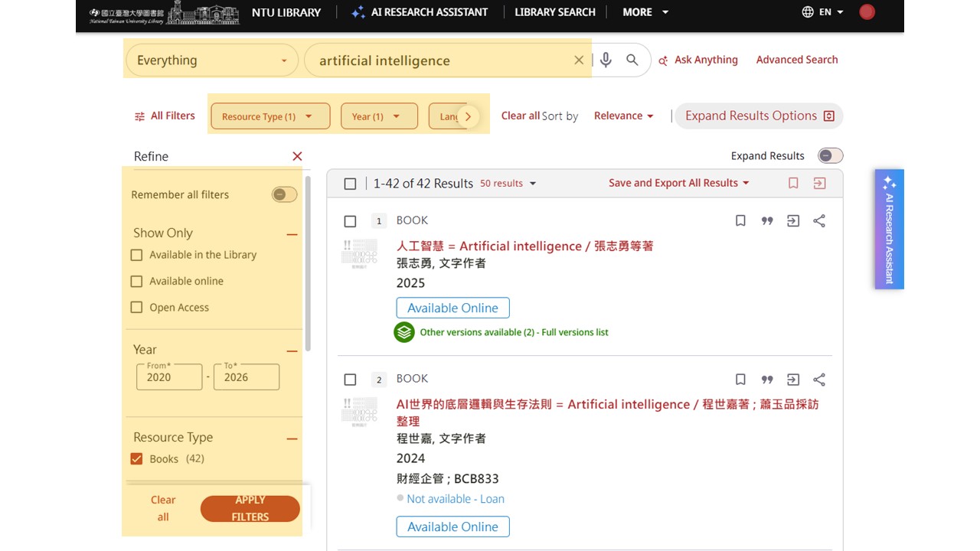Open the Resource Type (1) filter dropdown
This screenshot has width=980, height=551.
tap(270, 116)
